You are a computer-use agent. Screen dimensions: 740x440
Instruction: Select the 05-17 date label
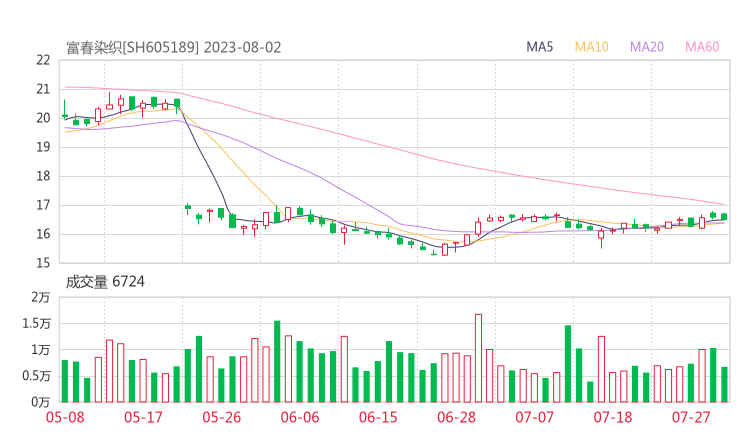143,417
